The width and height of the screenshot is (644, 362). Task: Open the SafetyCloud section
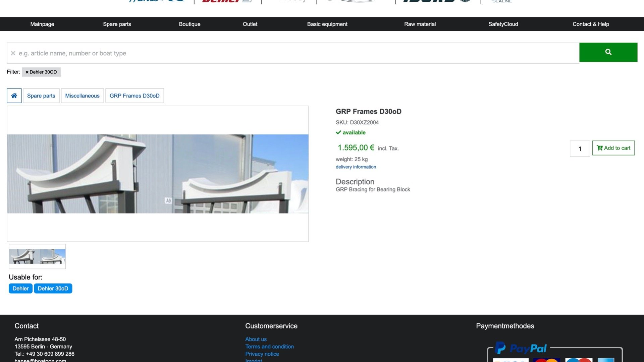(503, 24)
